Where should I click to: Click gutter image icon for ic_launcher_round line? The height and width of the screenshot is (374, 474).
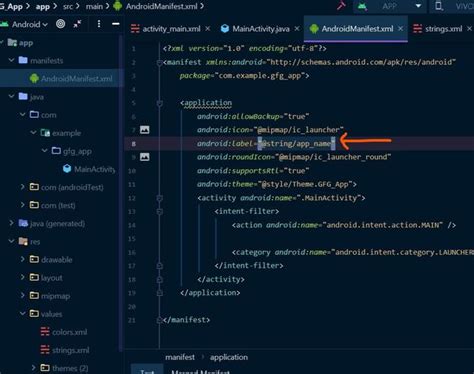coord(145,157)
